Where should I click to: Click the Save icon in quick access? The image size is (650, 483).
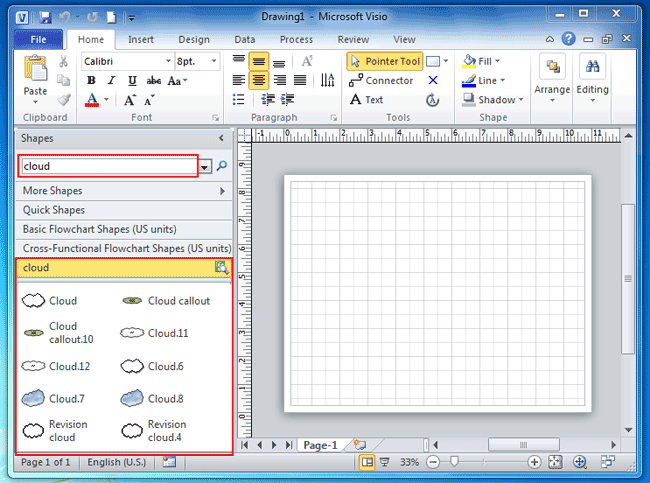[x=45, y=17]
